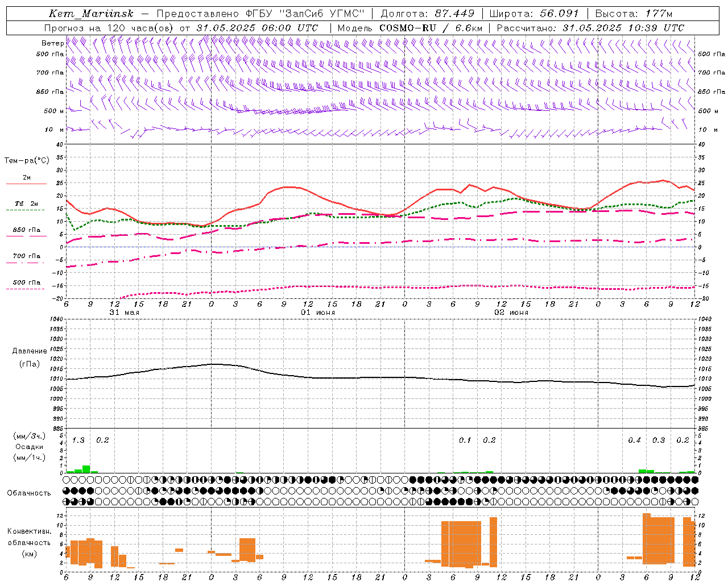Screen dimensions: 728x582
Task: Click the '(км)' unit label under облачность
Action: click(x=30, y=554)
